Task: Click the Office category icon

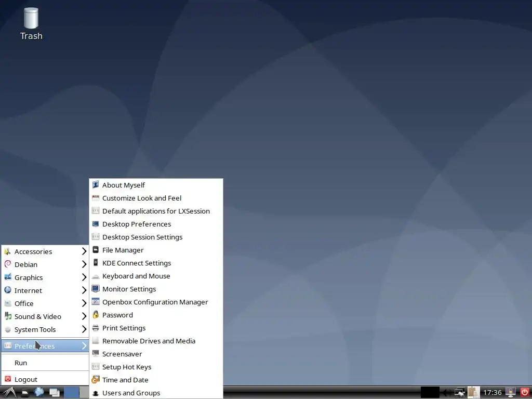Action: pos(8,303)
